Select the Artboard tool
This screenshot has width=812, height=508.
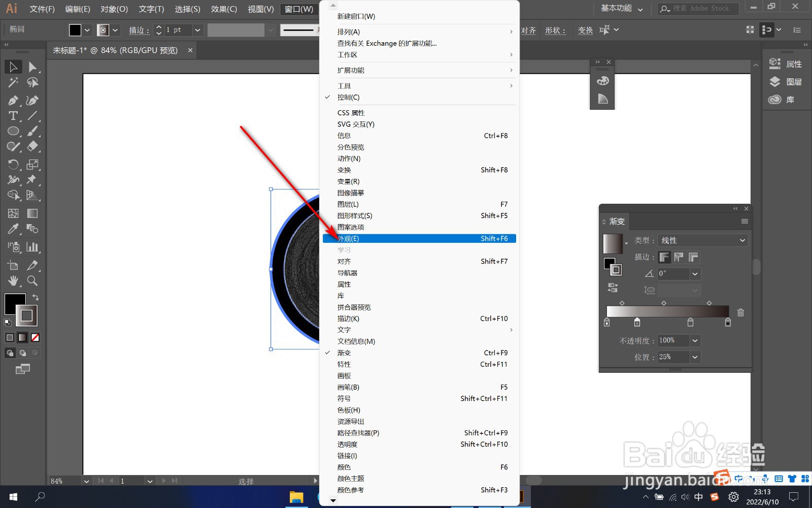(13, 265)
